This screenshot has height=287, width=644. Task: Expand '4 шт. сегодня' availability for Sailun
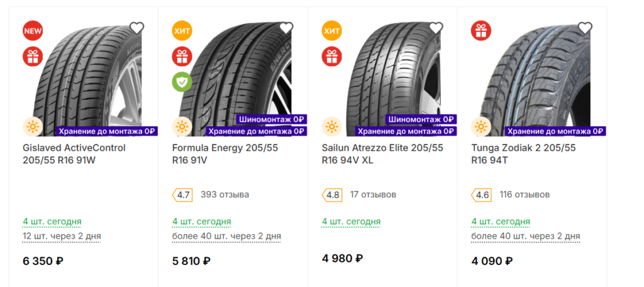[x=351, y=222]
